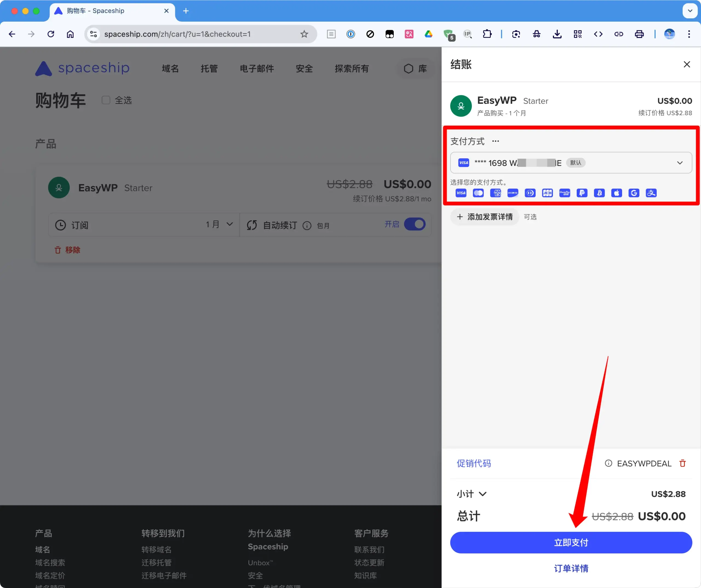Click the Visa payment icon
Image resolution: width=701 pixels, height=588 pixels.
coord(461,193)
